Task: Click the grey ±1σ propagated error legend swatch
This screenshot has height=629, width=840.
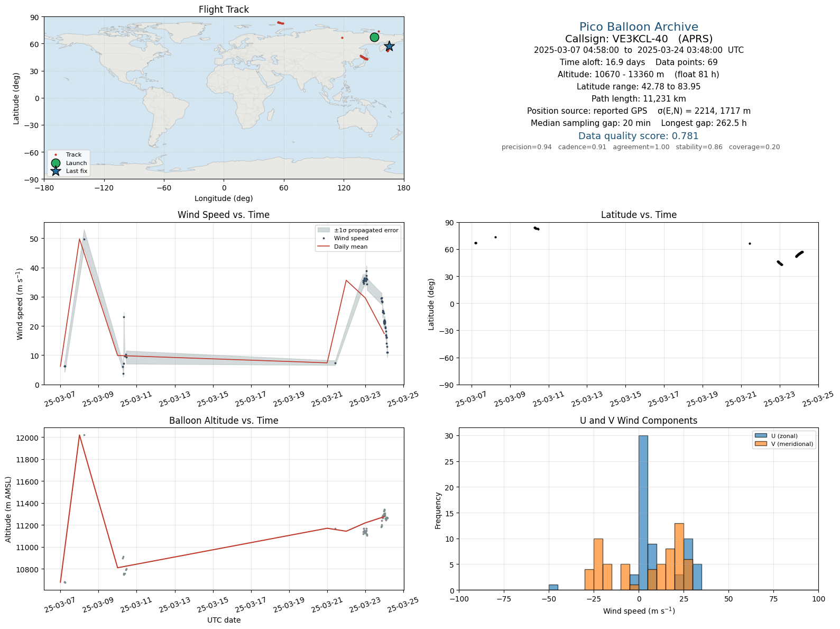Action: point(324,230)
